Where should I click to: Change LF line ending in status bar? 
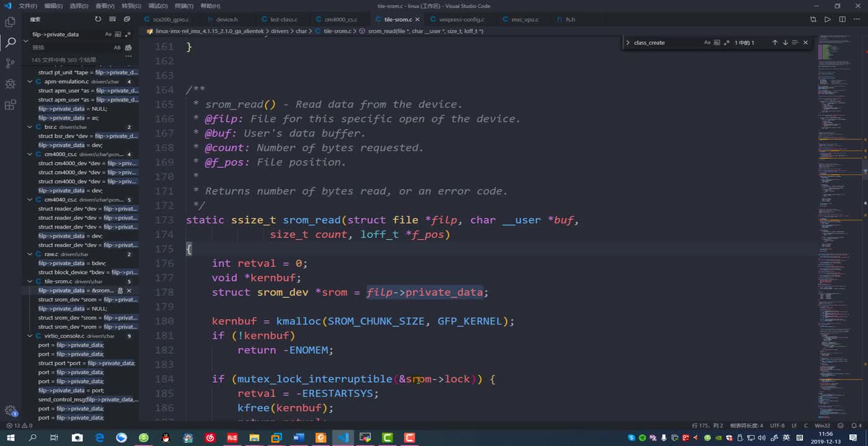pyautogui.click(x=794, y=426)
